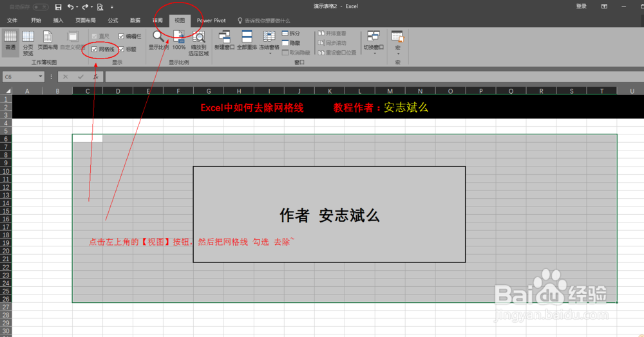
Task: Click 新建窗口 new window
Action: [224, 41]
